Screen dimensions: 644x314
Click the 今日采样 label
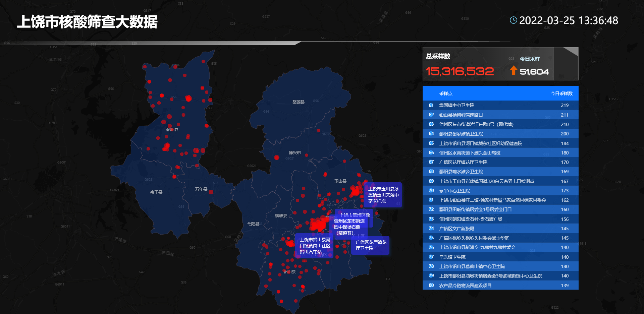(530, 59)
